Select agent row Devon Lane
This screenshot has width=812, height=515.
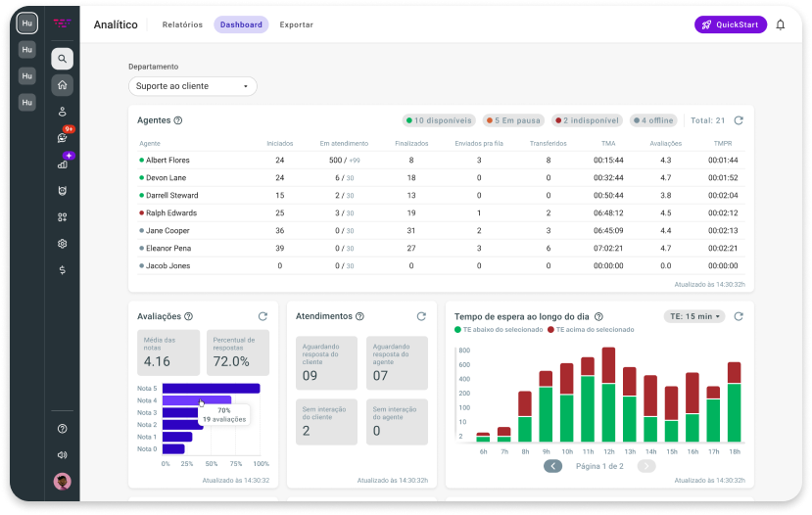441,177
